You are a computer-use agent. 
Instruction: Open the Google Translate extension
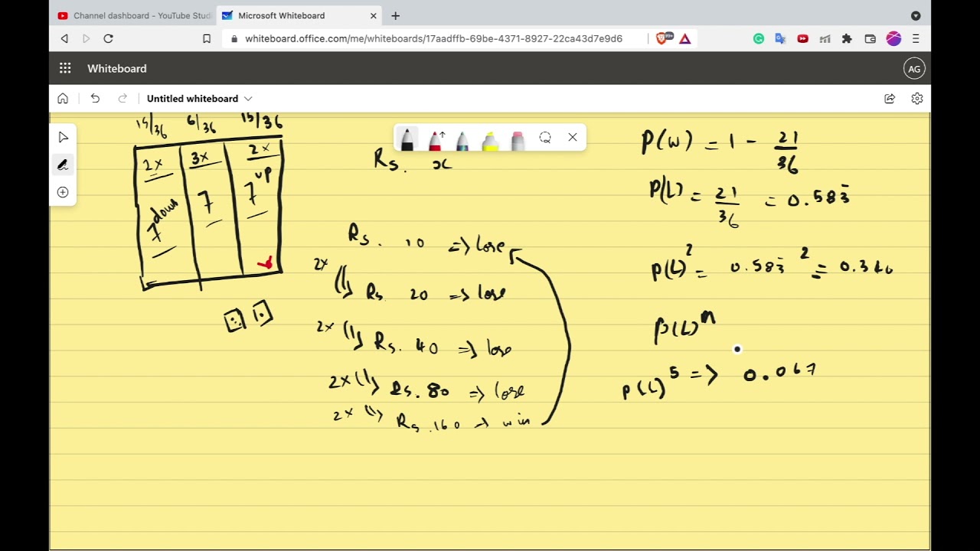[780, 38]
